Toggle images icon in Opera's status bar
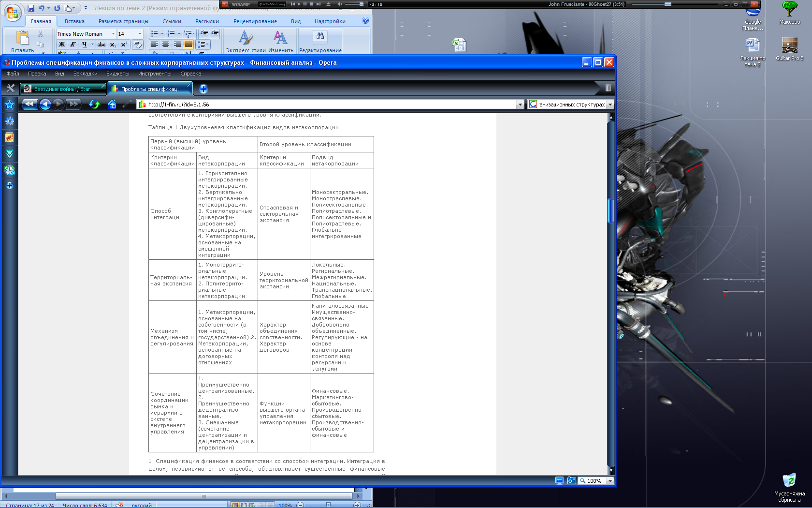The image size is (812, 508). (x=571, y=480)
